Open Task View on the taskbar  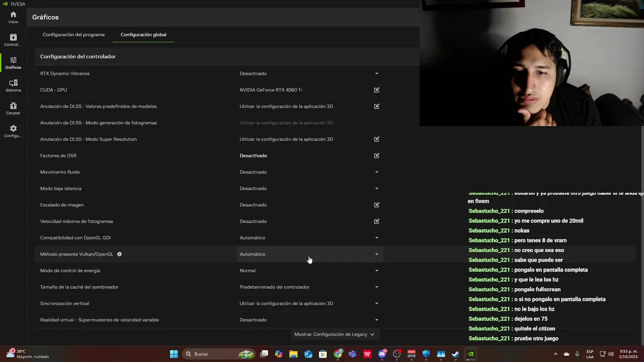point(264,354)
